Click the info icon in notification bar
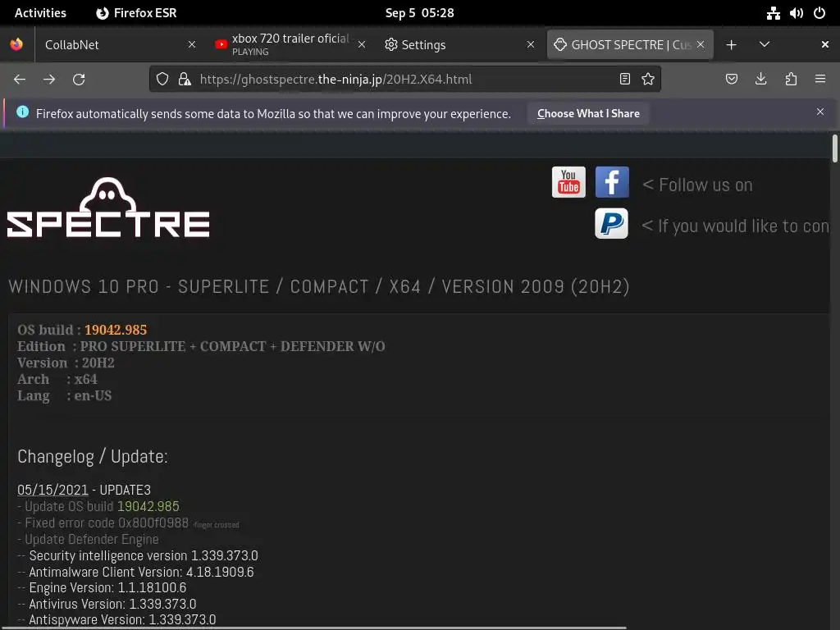Viewport: 840px width, 630px height. click(22, 112)
